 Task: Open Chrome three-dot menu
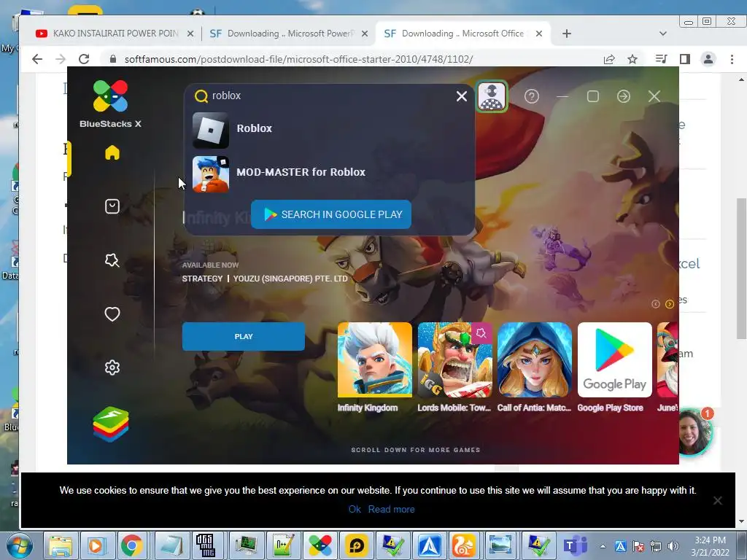click(732, 59)
